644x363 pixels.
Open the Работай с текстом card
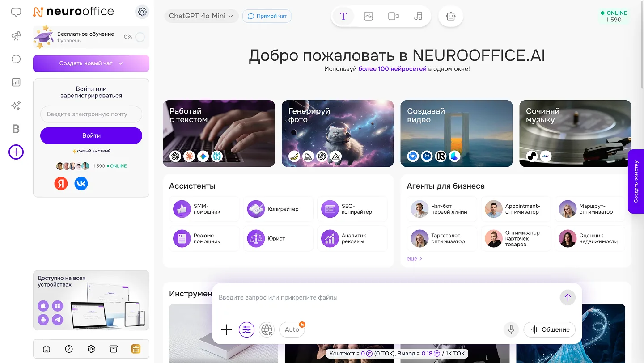(219, 133)
